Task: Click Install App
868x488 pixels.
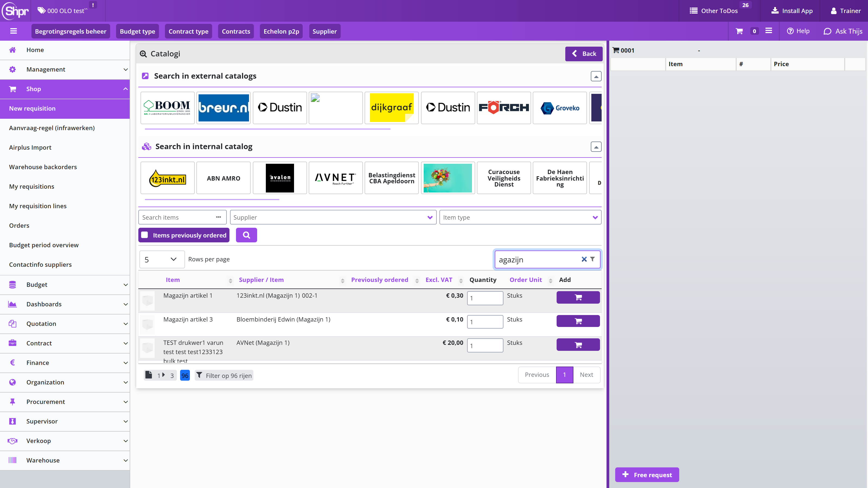Action: pyautogui.click(x=792, y=11)
